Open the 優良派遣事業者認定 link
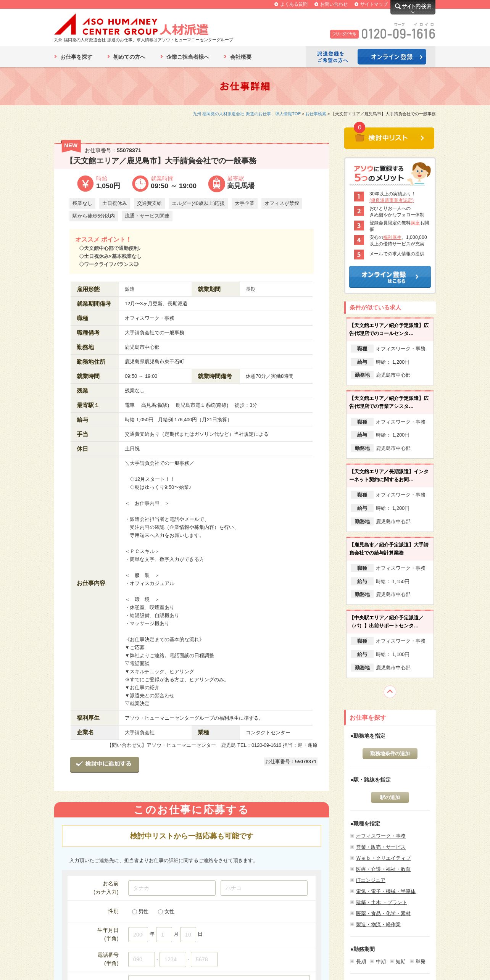The image size is (490, 980). click(x=391, y=200)
